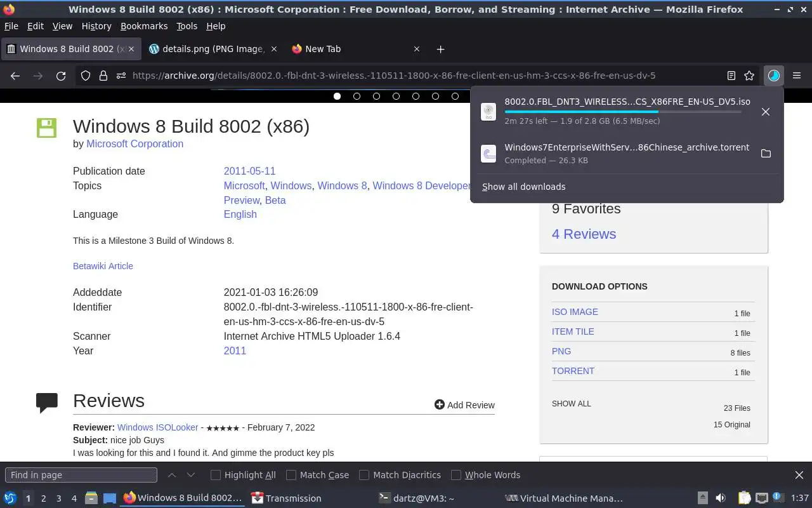The image size is (812, 508).
Task: Cancel the ISO download in progress
Action: click(766, 112)
